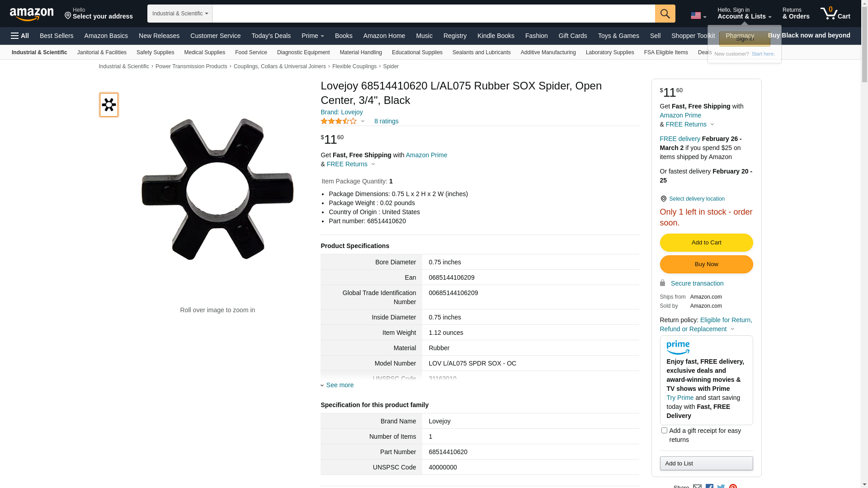Image resolution: width=868 pixels, height=488 pixels.
Task: Open the All hamburger menu
Action: pos(20,36)
